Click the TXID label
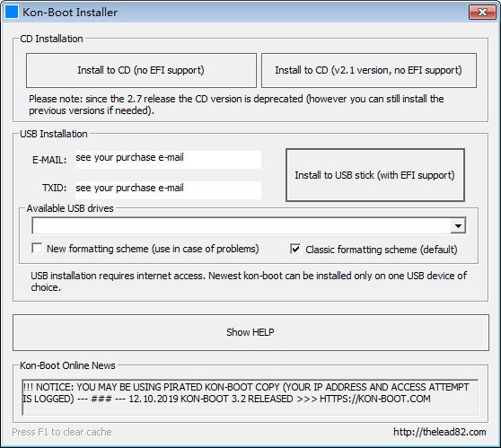The image size is (501, 448). click(x=54, y=188)
